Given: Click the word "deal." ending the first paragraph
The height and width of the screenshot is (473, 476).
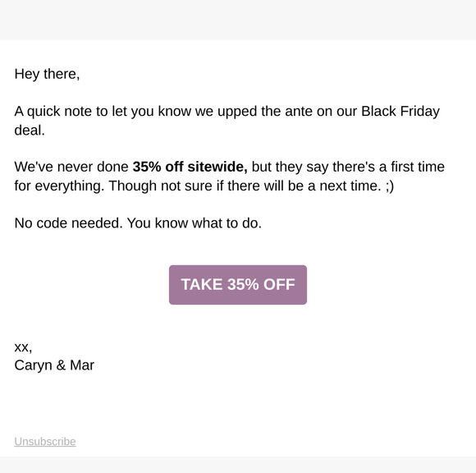Looking at the screenshot, I should pyautogui.click(x=30, y=130).
